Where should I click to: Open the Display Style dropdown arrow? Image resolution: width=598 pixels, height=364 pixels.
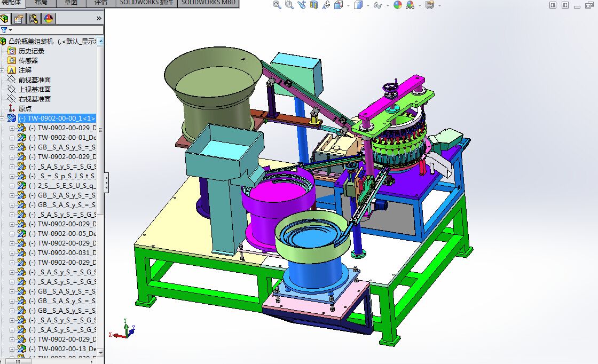tap(368, 5)
